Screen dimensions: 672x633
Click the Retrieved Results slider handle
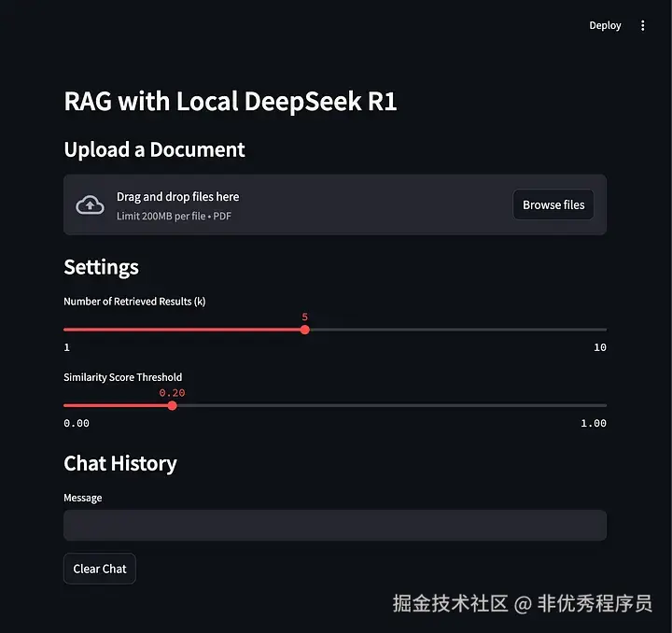tap(305, 330)
